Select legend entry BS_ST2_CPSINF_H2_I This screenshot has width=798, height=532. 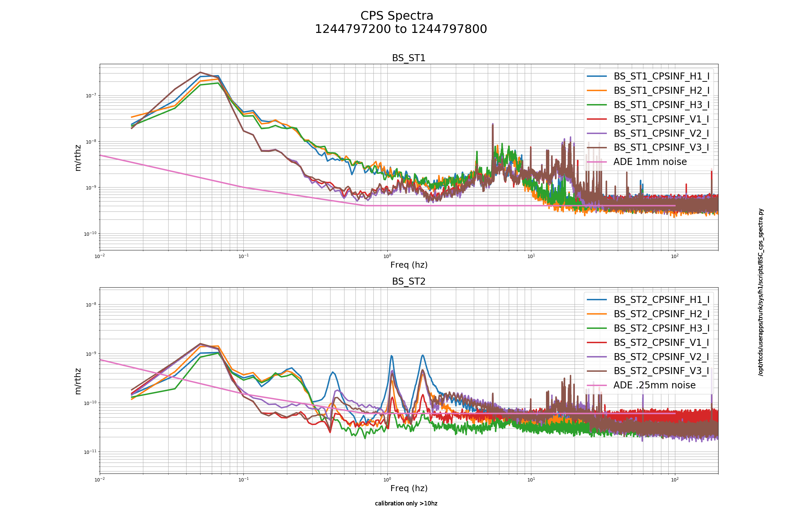tap(661, 314)
